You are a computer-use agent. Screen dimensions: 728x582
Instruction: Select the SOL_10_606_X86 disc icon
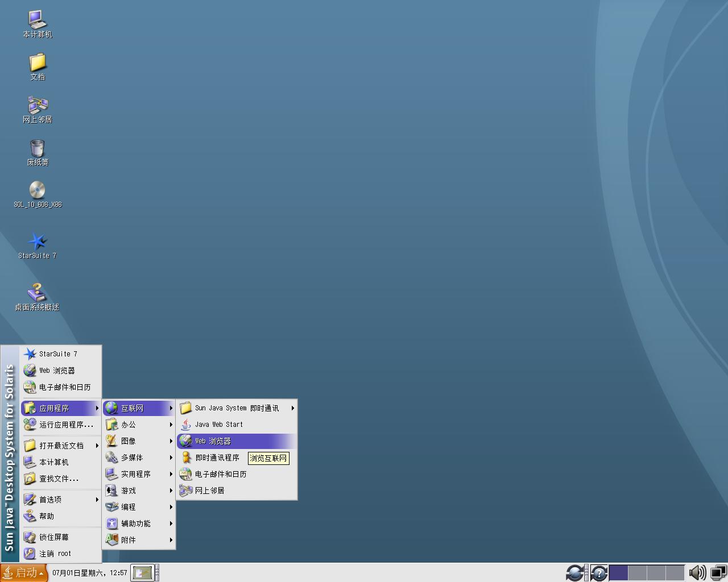[x=38, y=194]
